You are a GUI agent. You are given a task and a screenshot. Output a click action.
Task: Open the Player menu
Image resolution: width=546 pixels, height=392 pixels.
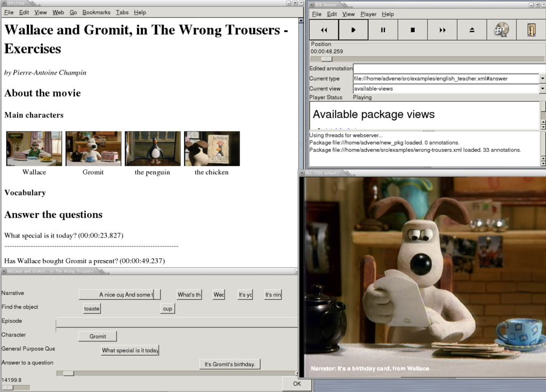368,14
